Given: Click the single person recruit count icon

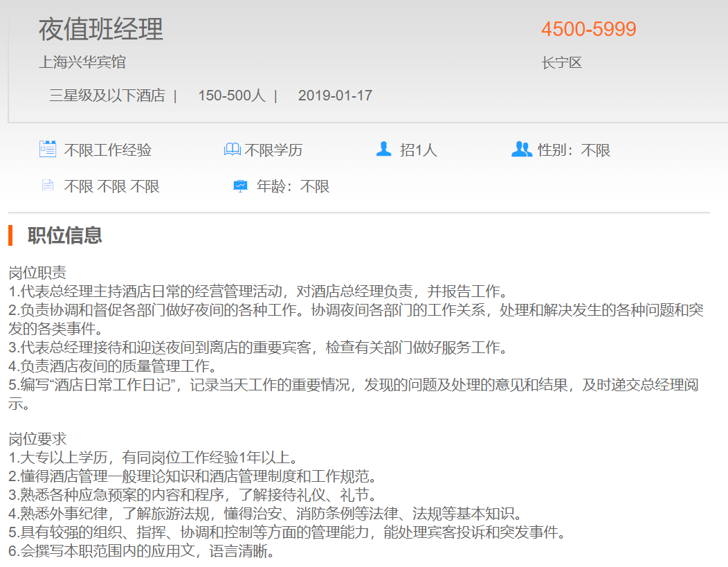Looking at the screenshot, I should pos(383,150).
